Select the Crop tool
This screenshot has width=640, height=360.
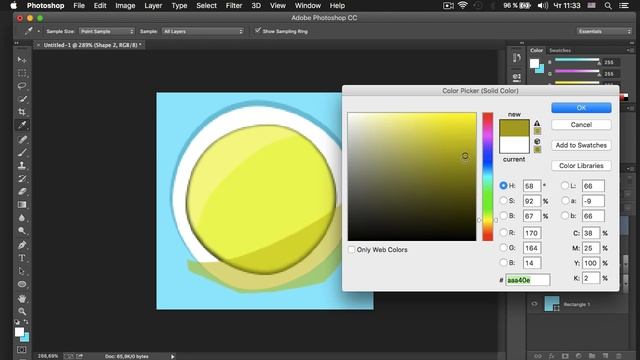click(x=22, y=112)
